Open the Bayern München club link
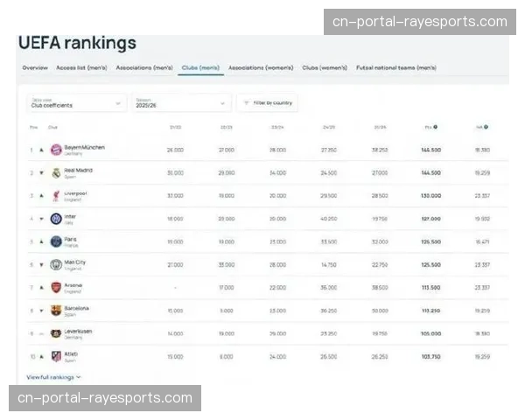This screenshot has width=525, height=420. pyautogui.click(x=84, y=147)
